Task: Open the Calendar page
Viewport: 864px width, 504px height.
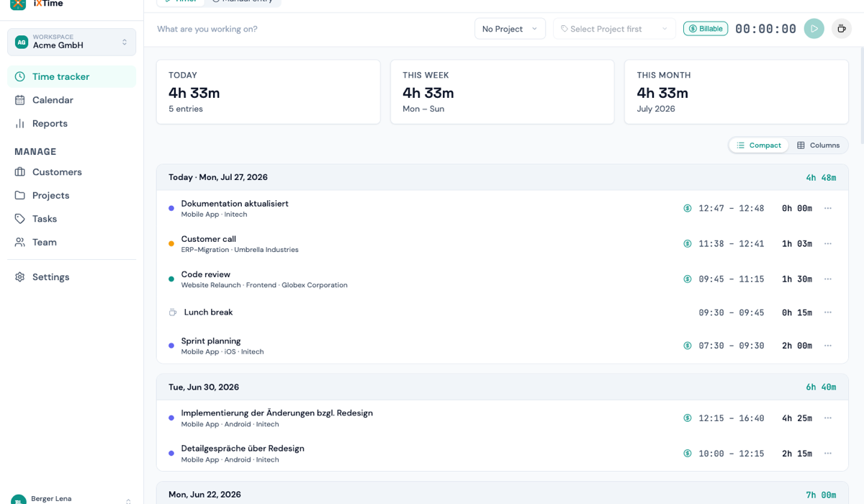Action: (71, 100)
